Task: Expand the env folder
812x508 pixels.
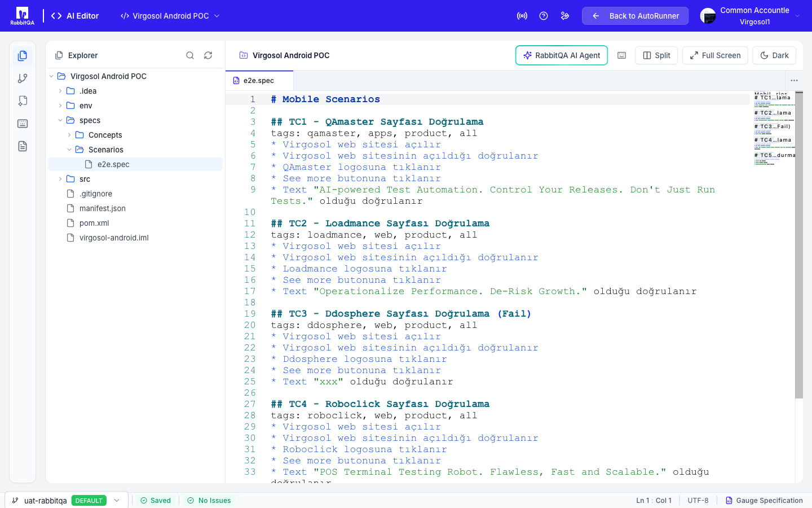Action: click(x=60, y=106)
